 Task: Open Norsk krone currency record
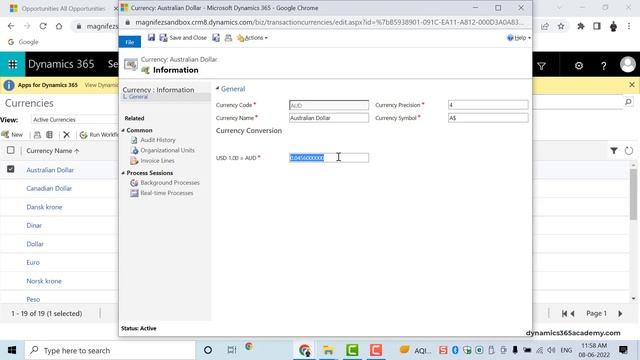coord(44,281)
